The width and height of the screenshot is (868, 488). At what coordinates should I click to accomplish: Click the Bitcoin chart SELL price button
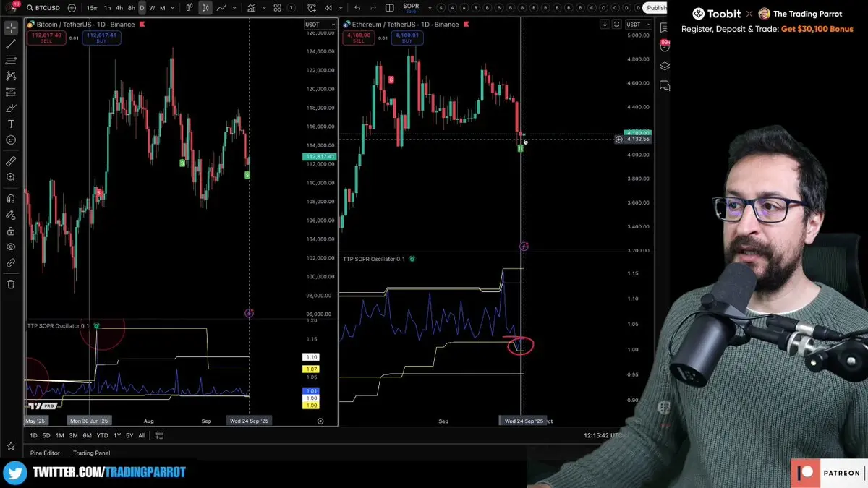point(46,38)
